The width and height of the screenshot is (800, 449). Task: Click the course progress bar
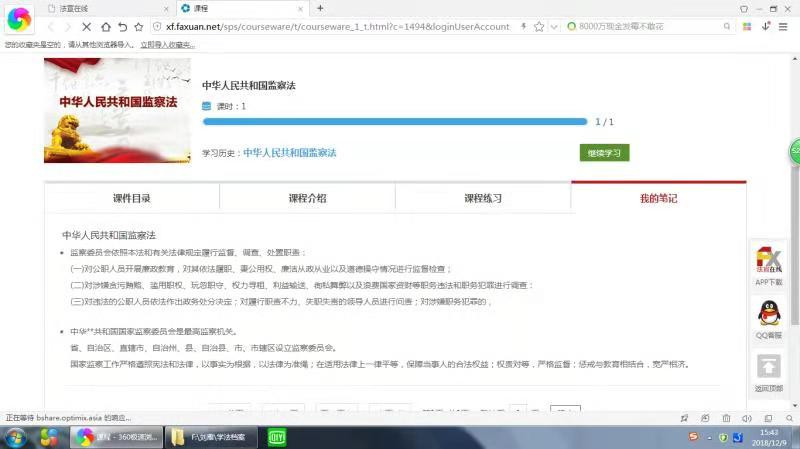[x=394, y=122]
